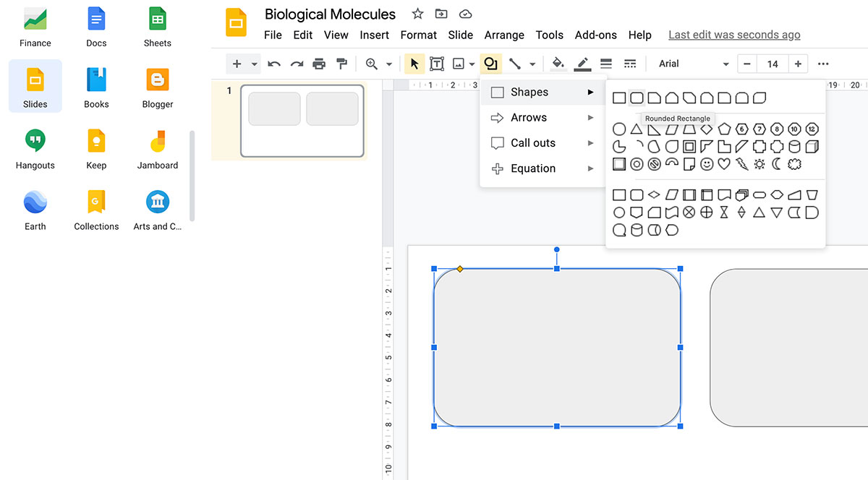
Task: Choose the lightning bolt shape
Action: pyautogui.click(x=742, y=164)
